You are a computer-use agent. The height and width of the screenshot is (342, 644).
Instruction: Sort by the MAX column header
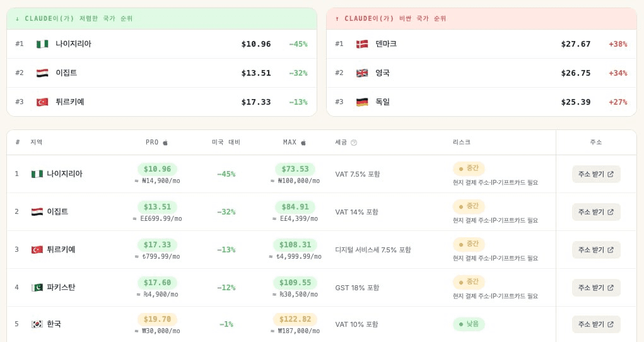[290, 142]
